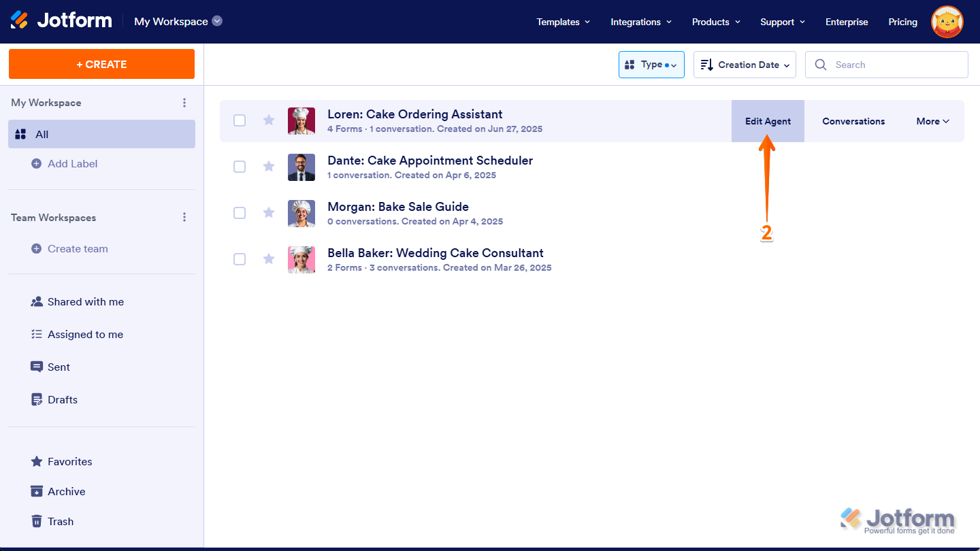The width and height of the screenshot is (980, 551).
Task: Open the Creation Date sort dropdown
Action: click(745, 65)
